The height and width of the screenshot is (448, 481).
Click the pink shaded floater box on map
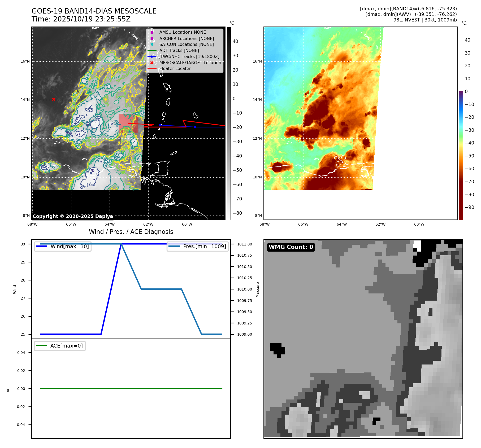(x=128, y=123)
